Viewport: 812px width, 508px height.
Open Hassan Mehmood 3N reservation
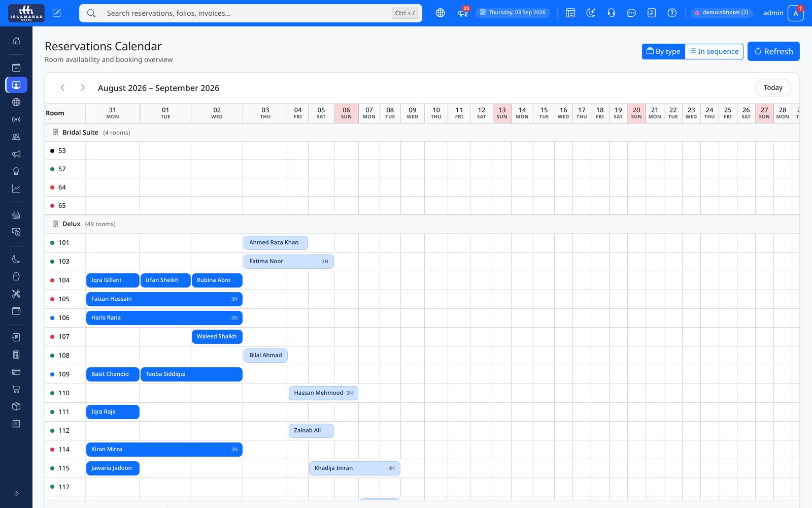pos(323,393)
